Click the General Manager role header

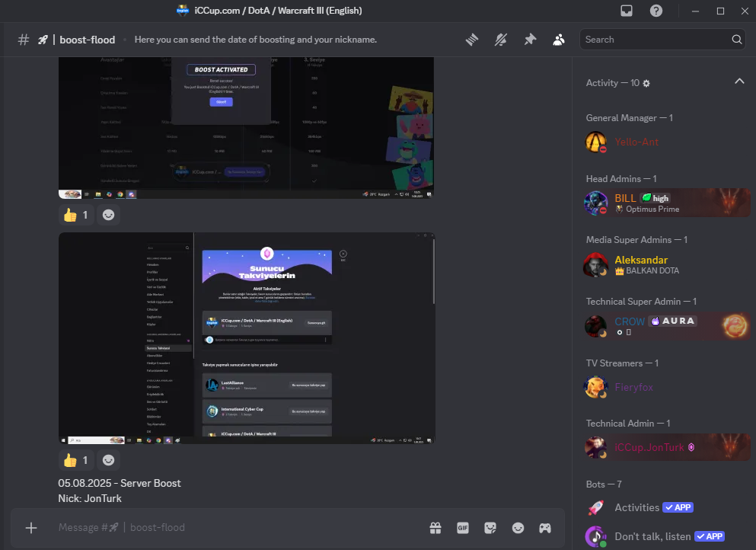[629, 118]
